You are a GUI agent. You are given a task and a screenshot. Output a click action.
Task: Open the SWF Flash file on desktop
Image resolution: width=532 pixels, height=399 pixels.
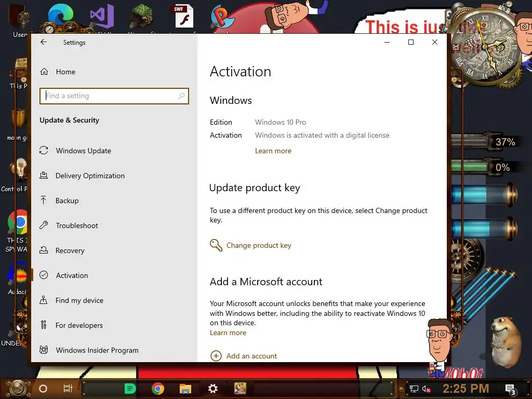tap(184, 16)
